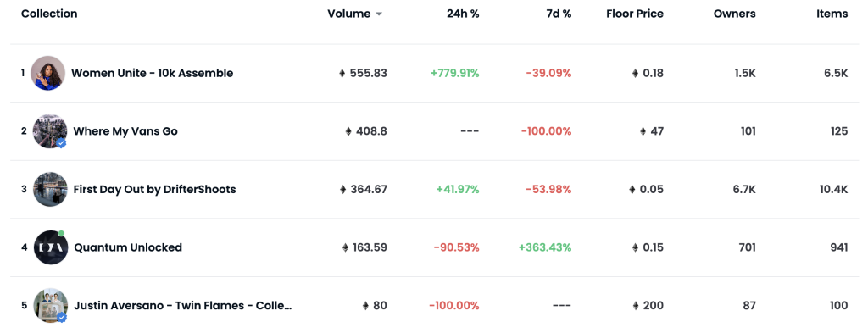This screenshot has width=868, height=333.
Task: Select Justin Aversano Twin Flames avatar
Action: pyautogui.click(x=50, y=305)
